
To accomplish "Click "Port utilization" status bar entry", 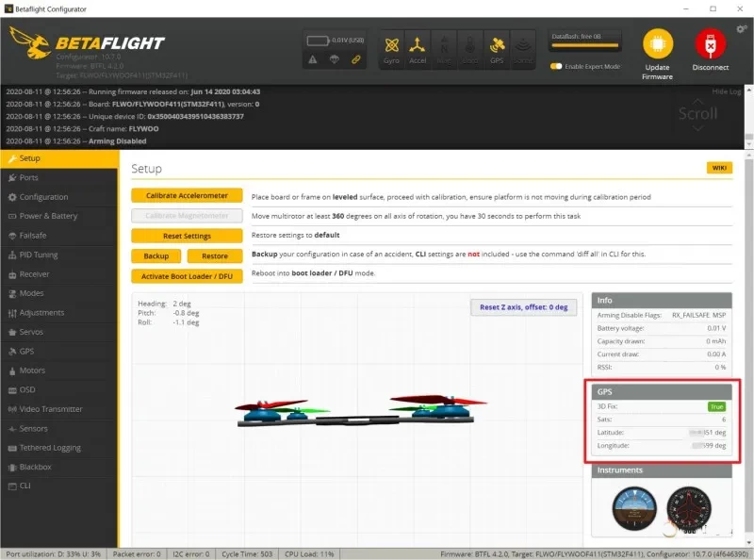I will click(54, 554).
